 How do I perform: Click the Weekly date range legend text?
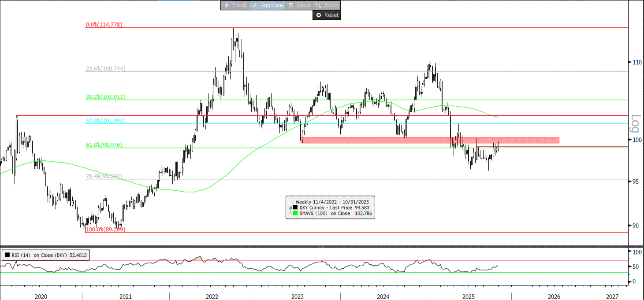click(x=330, y=201)
